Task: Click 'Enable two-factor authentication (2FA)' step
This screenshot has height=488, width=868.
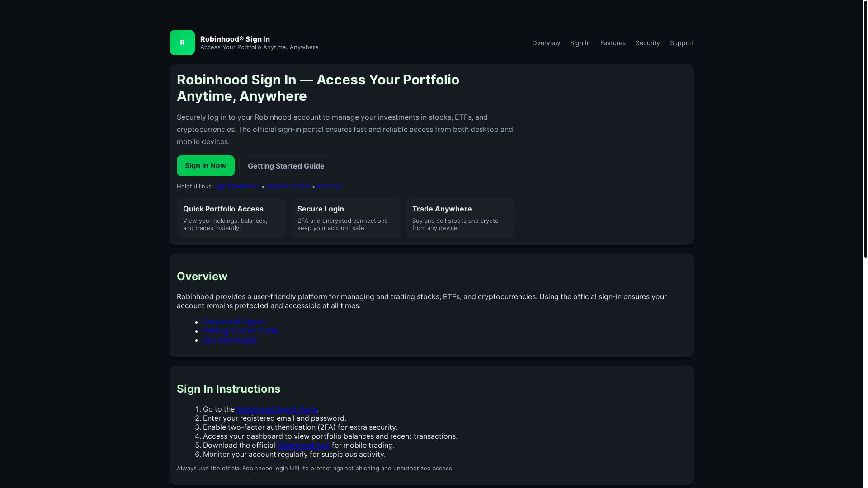Action: (x=300, y=427)
